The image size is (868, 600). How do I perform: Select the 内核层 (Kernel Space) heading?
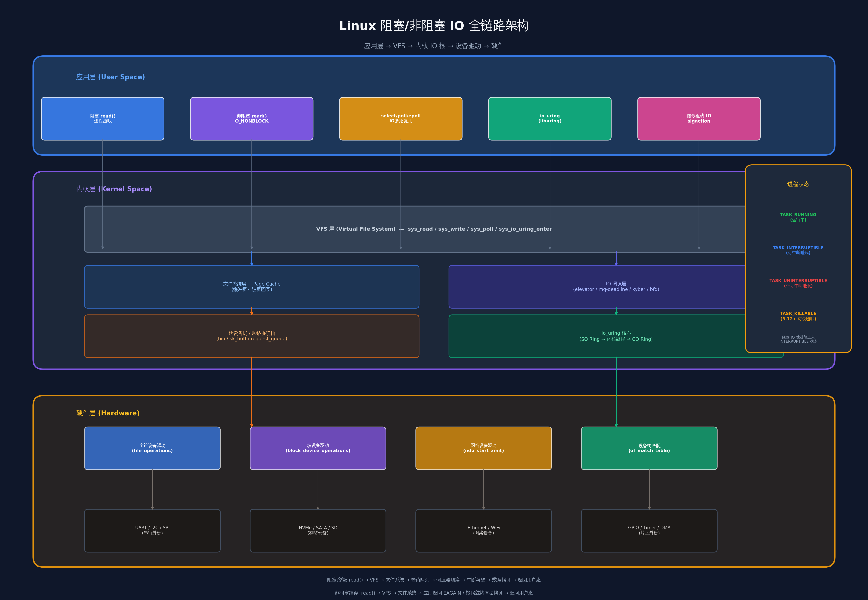click(114, 189)
